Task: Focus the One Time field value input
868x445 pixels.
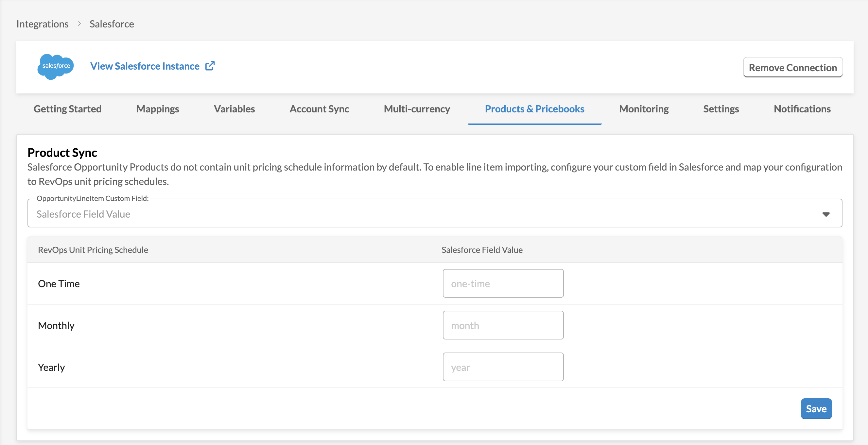Action: 503,283
